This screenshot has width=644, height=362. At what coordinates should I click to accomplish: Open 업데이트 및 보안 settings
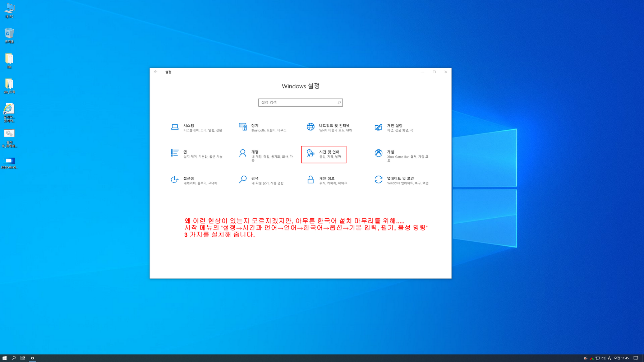(402, 180)
